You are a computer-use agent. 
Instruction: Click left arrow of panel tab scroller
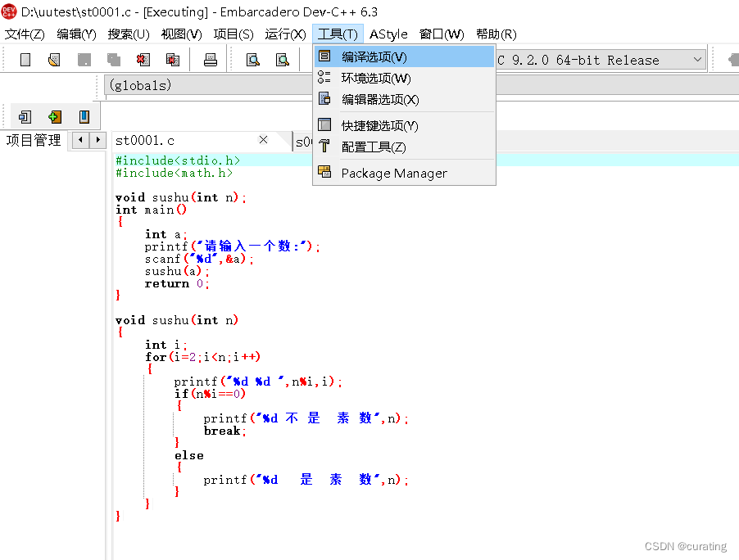pyautogui.click(x=81, y=140)
